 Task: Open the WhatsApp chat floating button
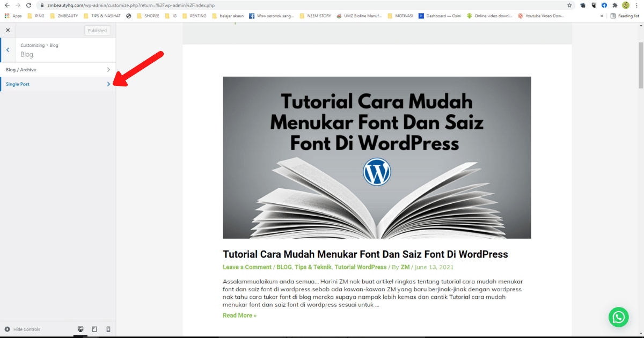pyautogui.click(x=619, y=317)
